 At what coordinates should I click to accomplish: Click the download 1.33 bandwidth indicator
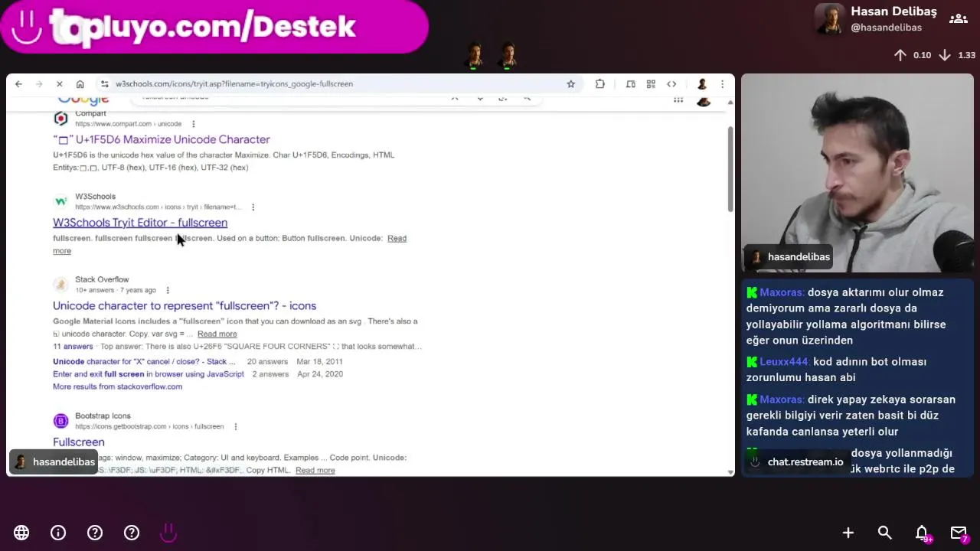(x=957, y=55)
